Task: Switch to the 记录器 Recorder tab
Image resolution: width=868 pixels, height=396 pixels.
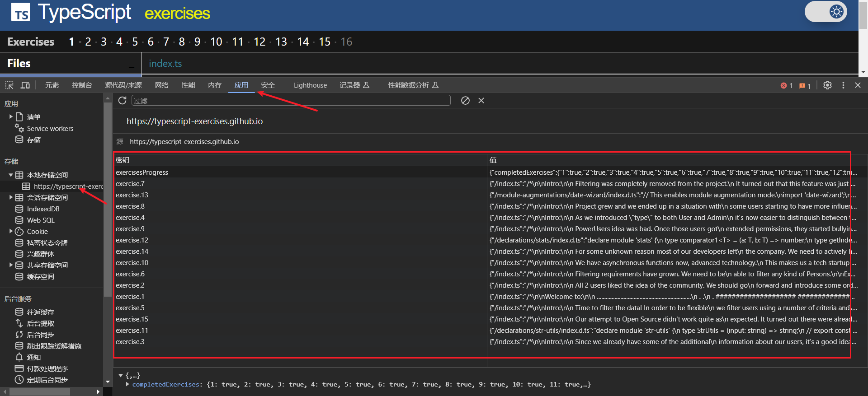Action: click(354, 85)
